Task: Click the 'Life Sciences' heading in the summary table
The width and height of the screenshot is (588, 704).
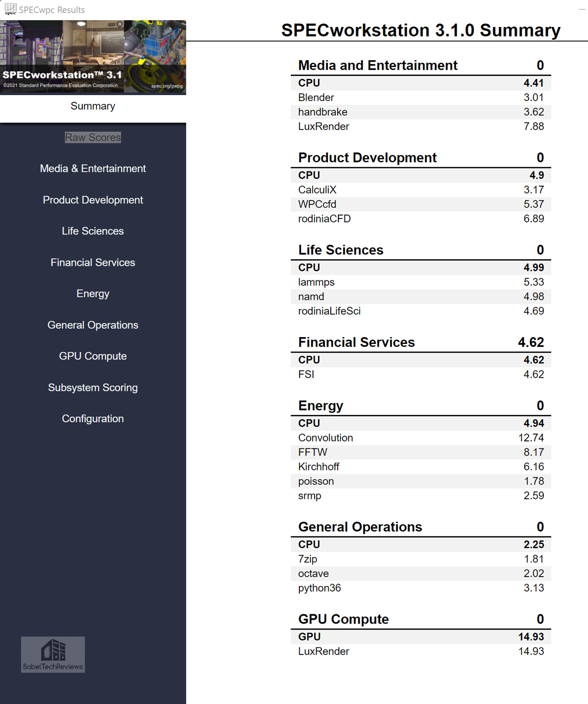Action: pyautogui.click(x=341, y=250)
